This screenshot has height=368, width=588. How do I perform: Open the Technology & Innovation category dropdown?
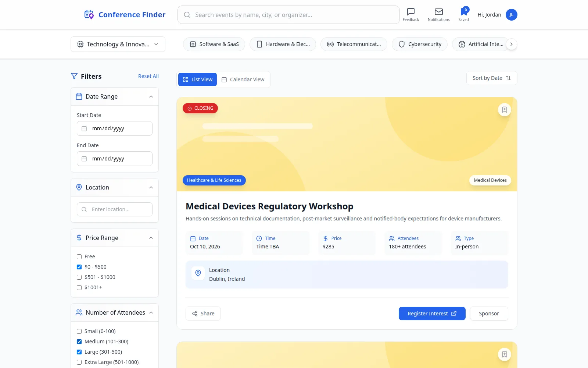pyautogui.click(x=118, y=44)
